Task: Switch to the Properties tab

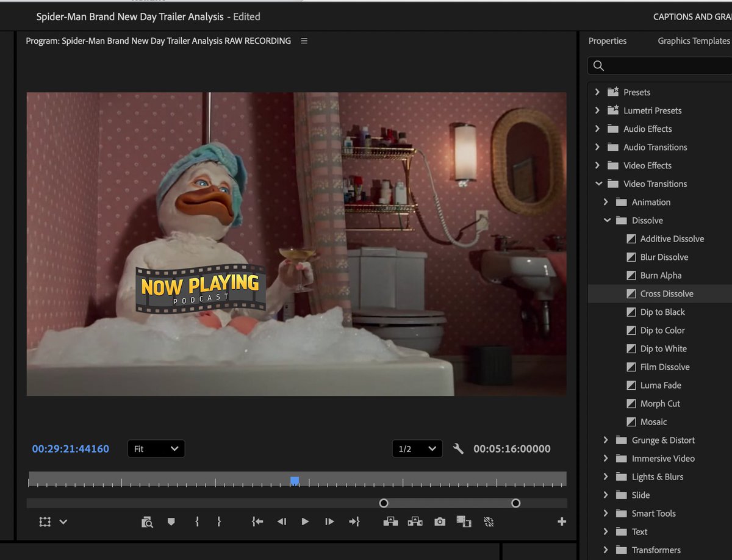Action: coord(608,41)
